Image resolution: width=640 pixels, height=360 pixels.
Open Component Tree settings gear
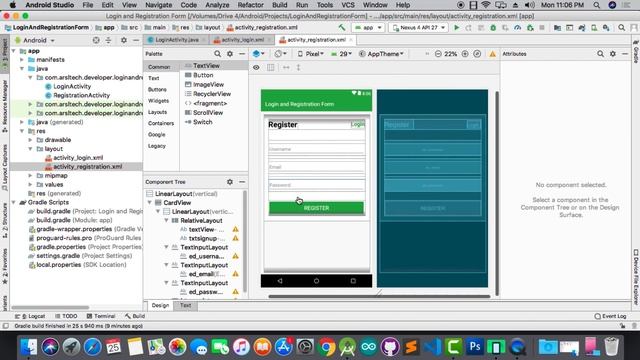(230, 182)
